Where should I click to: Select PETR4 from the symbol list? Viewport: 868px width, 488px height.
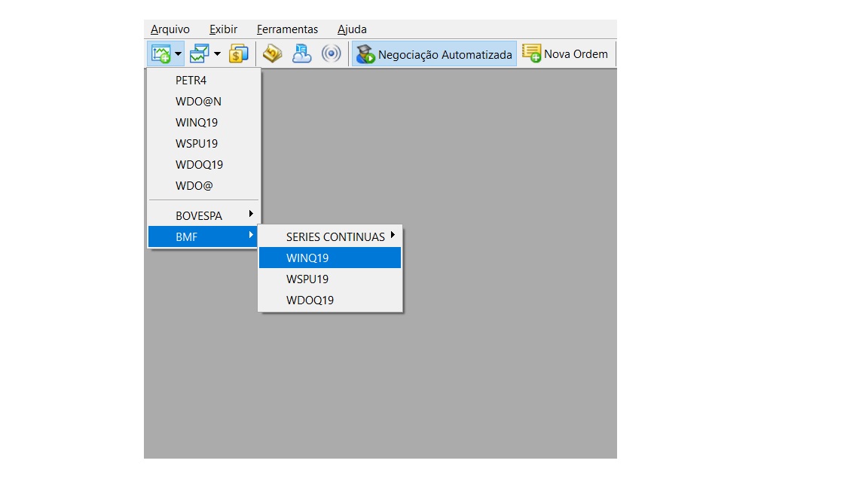coord(191,80)
